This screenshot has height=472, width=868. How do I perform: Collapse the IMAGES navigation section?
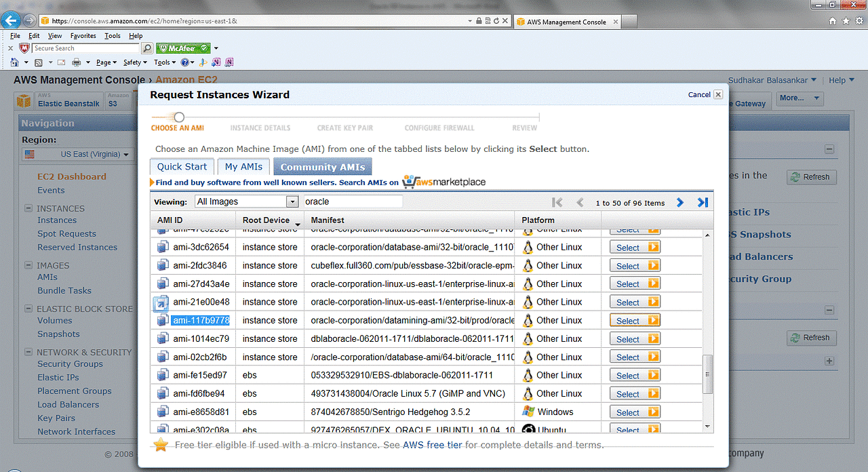tap(28, 266)
